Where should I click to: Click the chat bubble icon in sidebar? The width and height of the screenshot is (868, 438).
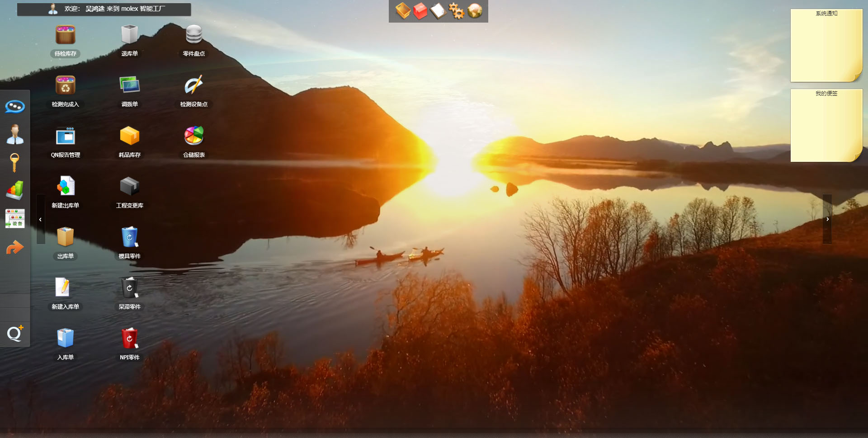point(15,107)
